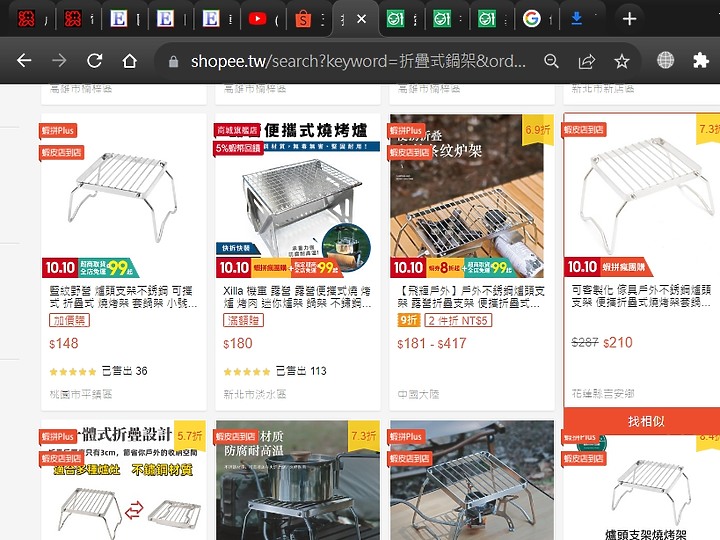Switch to the first green-icon tab

395,19
